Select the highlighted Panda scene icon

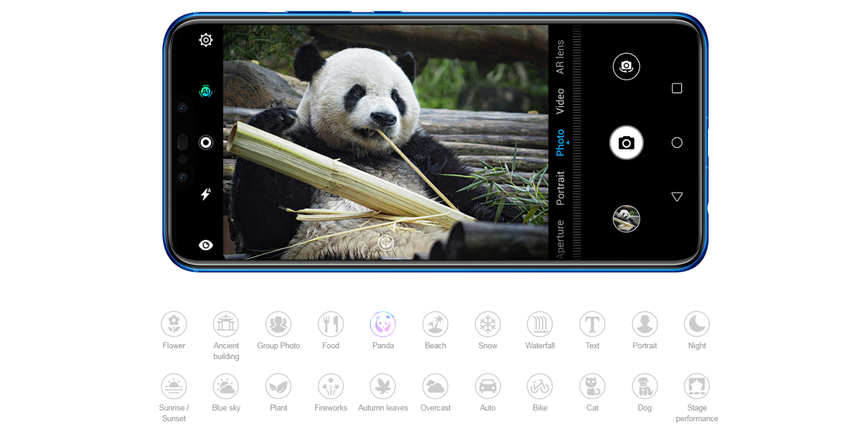383,324
